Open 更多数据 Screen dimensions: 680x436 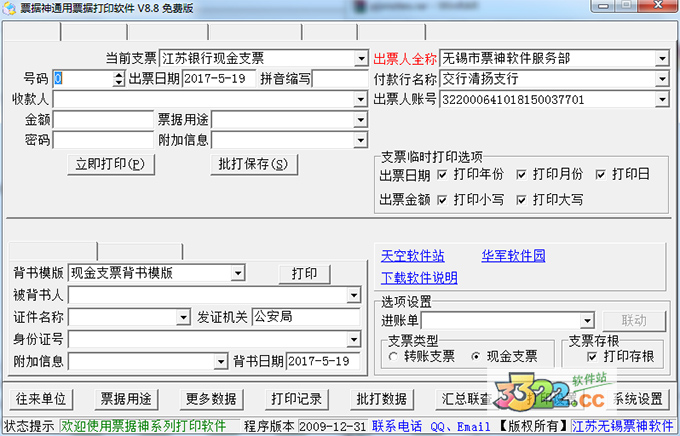pyautogui.click(x=212, y=399)
